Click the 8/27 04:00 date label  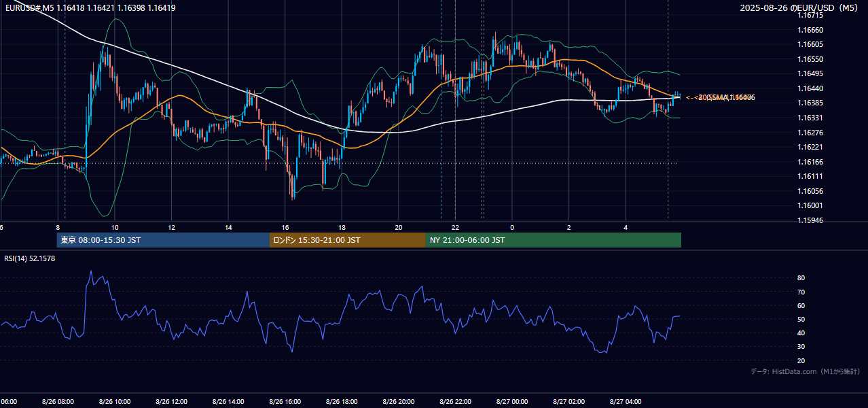(626, 402)
